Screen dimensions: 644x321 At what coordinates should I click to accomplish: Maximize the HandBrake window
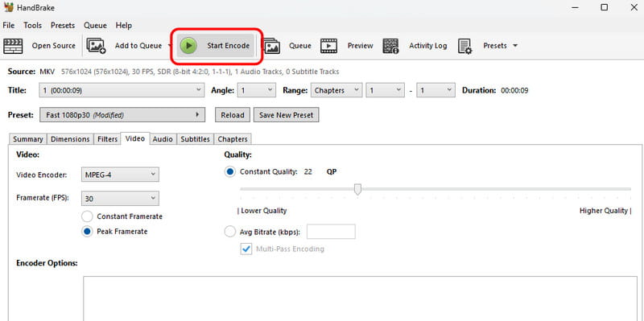604,7
